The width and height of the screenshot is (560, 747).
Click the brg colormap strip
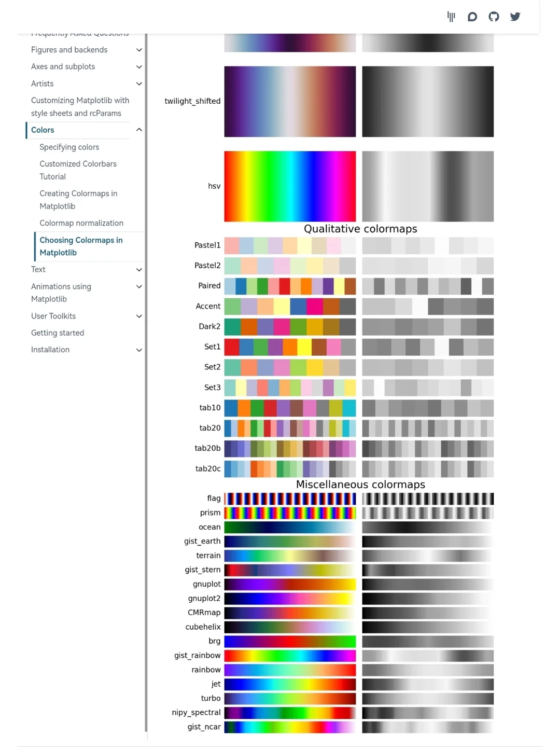(290, 642)
